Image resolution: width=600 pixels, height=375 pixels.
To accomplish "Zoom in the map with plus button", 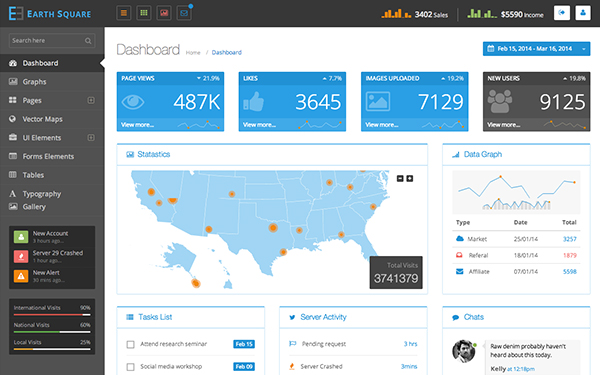I will click(409, 178).
